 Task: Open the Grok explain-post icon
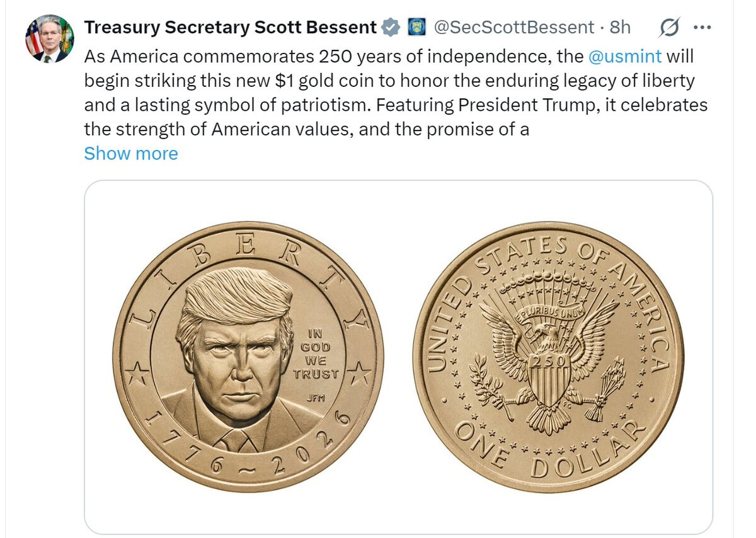(x=669, y=27)
